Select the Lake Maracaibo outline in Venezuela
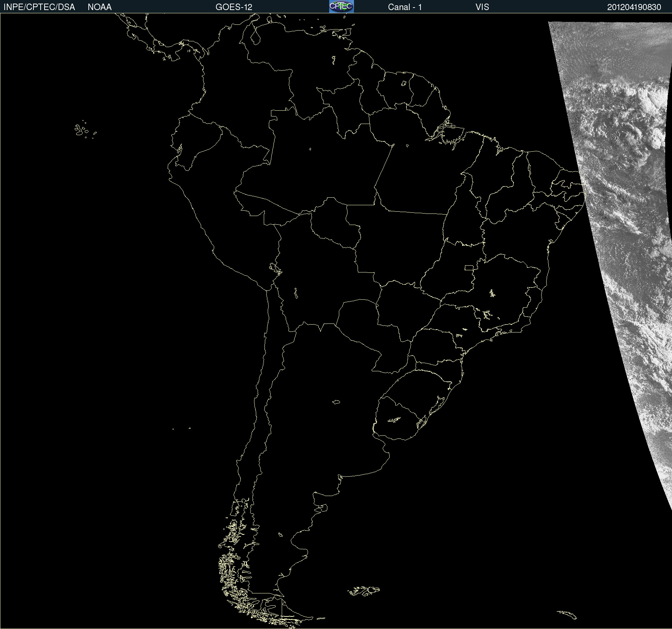 255,36
